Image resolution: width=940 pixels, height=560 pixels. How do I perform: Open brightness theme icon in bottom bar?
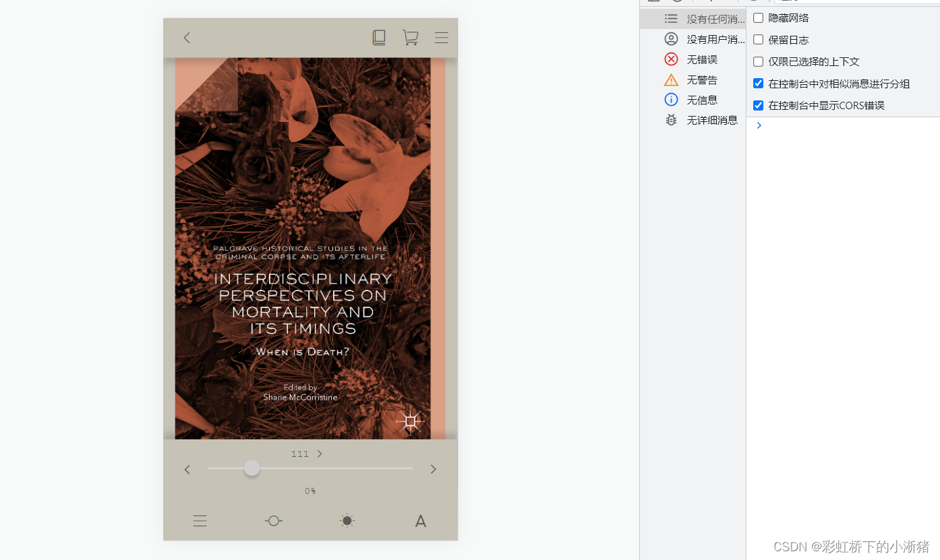pyautogui.click(x=347, y=521)
